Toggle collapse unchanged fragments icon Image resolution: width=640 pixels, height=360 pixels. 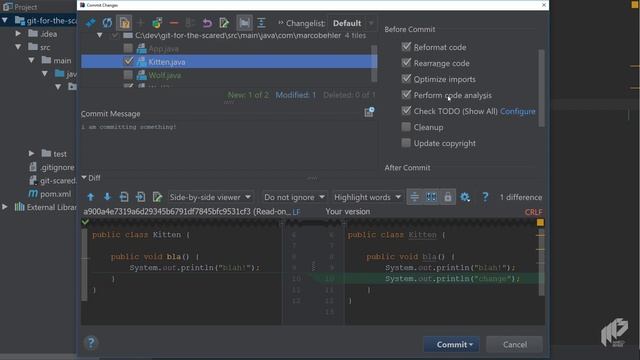[x=414, y=197]
